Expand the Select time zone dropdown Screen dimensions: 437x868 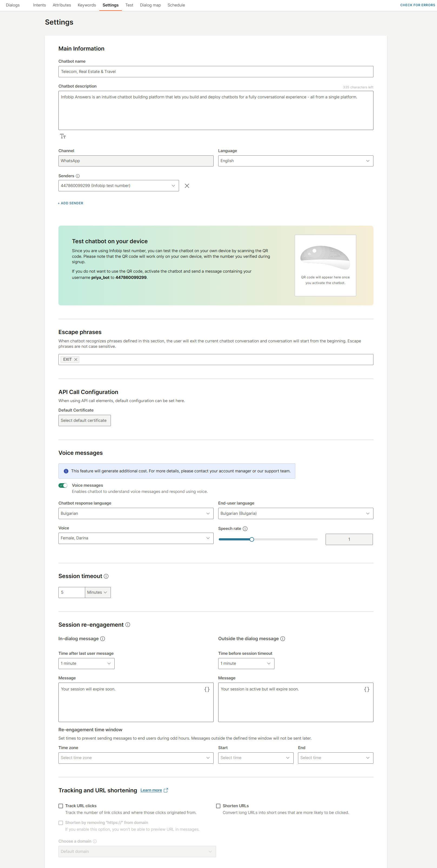[135, 758]
